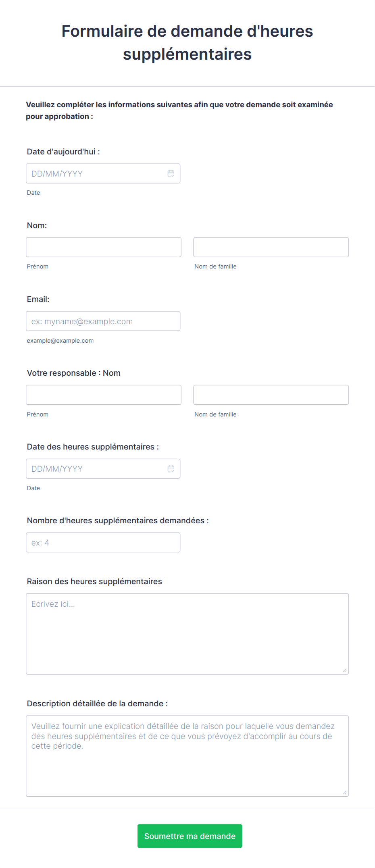Click the Description détaillée textarea
The height and width of the screenshot is (868, 375).
point(187,756)
